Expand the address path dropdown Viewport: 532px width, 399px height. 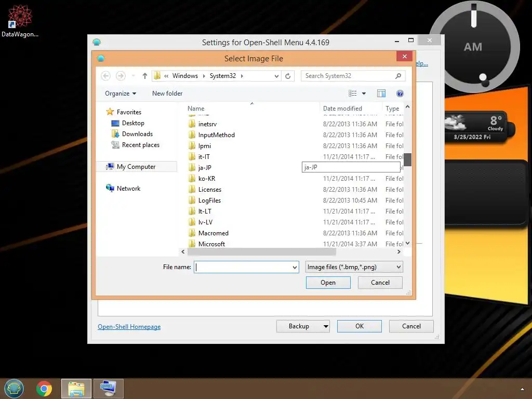276,76
